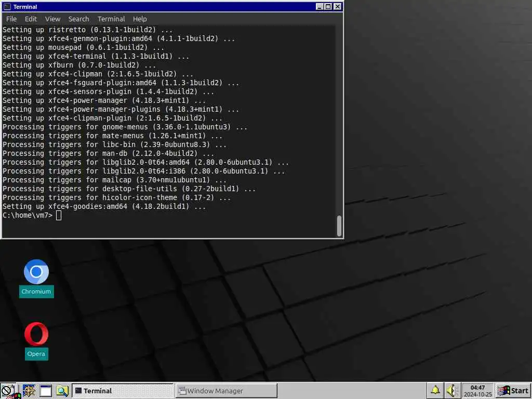
Task: Click the volume speaker icon
Action: [453, 391]
